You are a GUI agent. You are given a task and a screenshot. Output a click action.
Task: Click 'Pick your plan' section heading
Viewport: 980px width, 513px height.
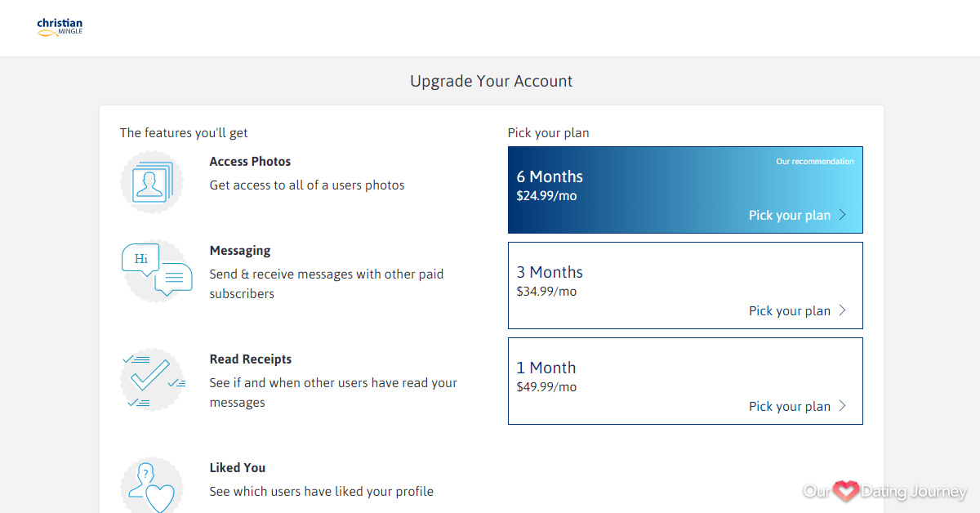point(549,133)
